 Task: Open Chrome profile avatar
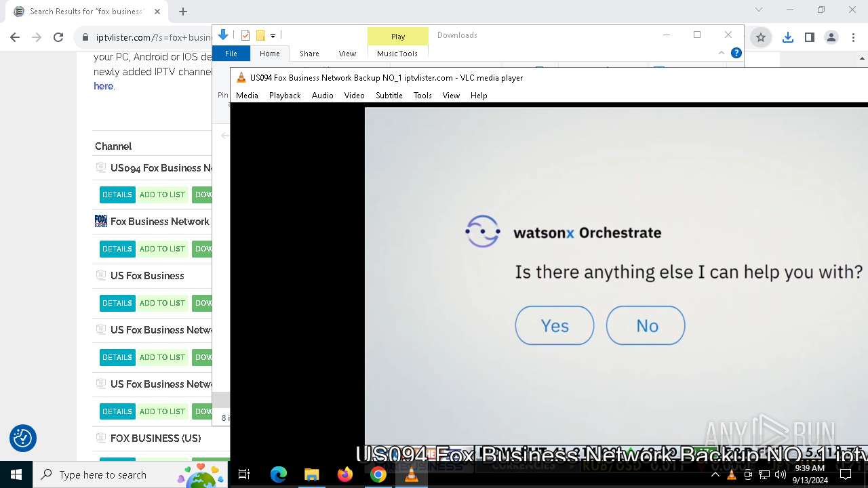coord(831,37)
